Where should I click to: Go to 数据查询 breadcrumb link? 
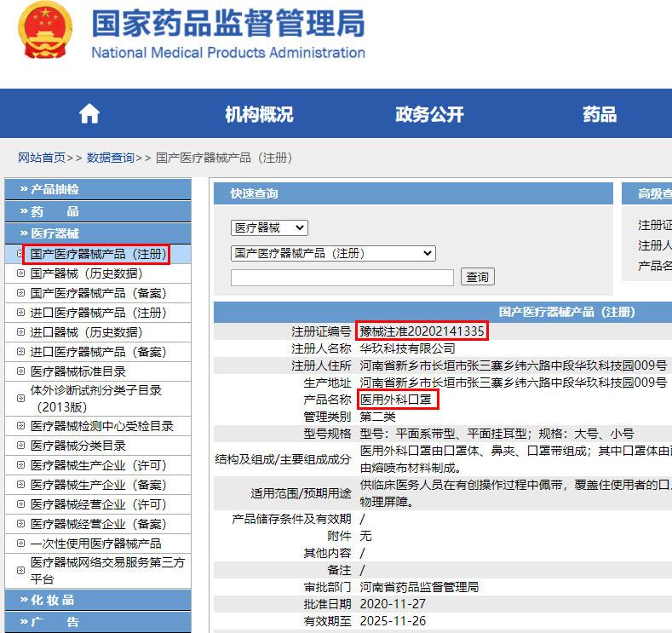(111, 158)
